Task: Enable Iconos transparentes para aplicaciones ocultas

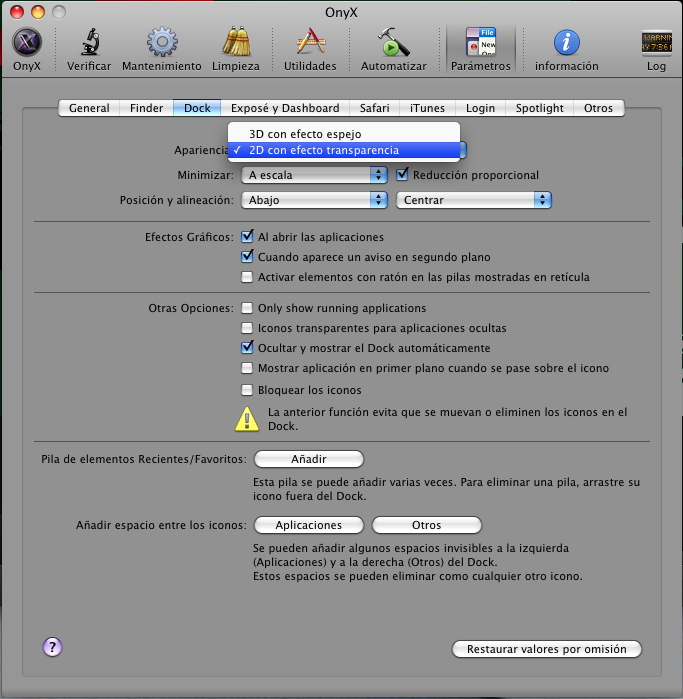Action: (x=247, y=328)
